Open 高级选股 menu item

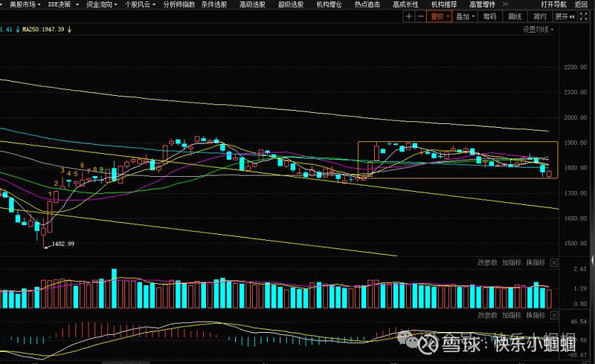(x=252, y=4)
